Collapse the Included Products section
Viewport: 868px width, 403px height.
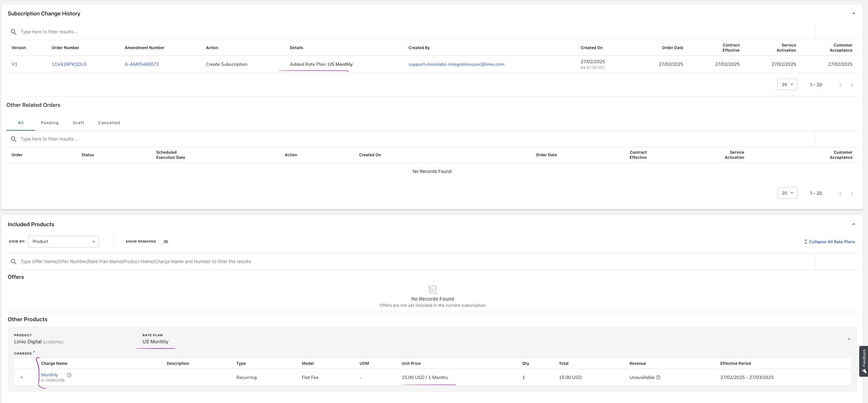853,224
